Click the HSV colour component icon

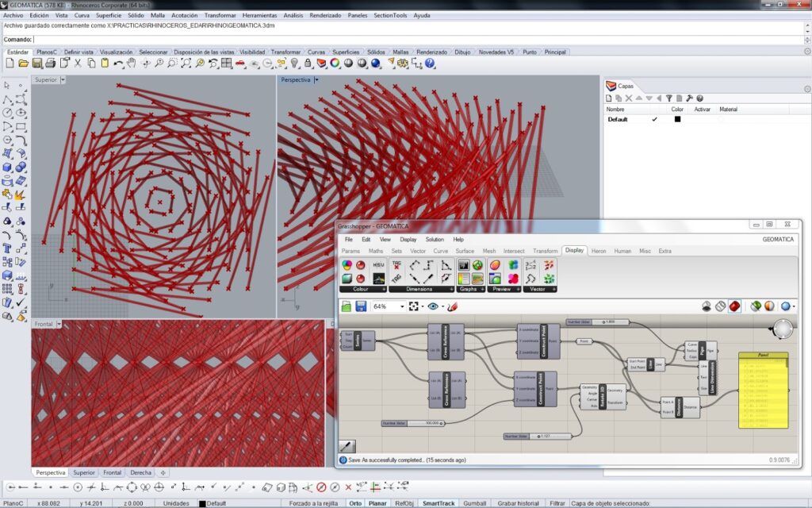[379, 264]
